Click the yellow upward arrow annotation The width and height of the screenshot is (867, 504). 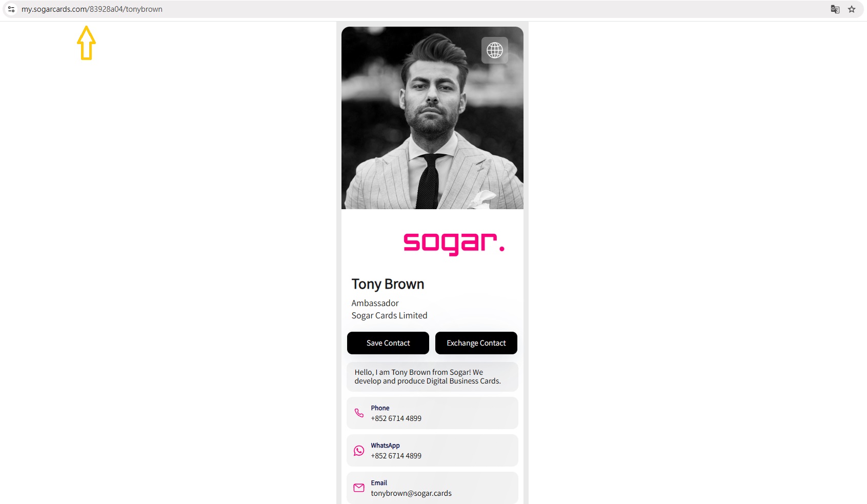click(87, 43)
